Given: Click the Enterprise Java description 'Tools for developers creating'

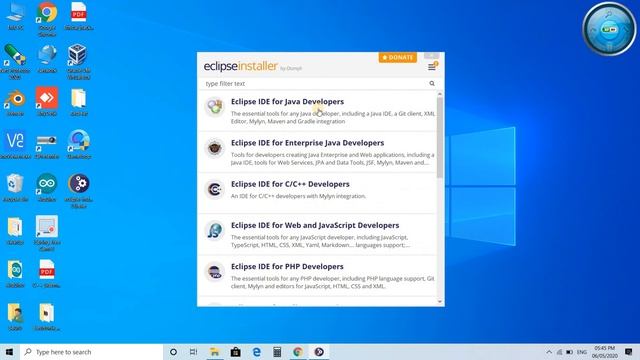Looking at the screenshot, I should pyautogui.click(x=332, y=159).
